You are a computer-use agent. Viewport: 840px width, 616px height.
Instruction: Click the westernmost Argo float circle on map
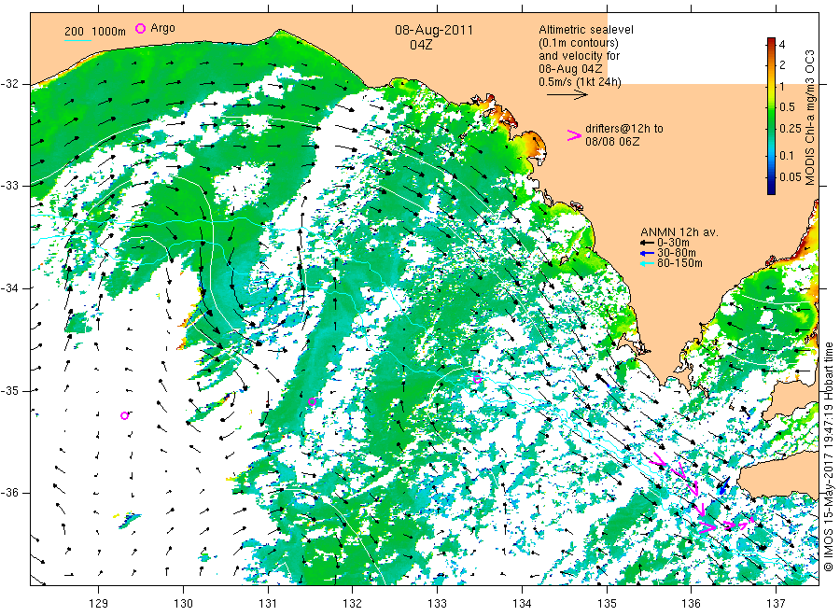click(x=124, y=415)
